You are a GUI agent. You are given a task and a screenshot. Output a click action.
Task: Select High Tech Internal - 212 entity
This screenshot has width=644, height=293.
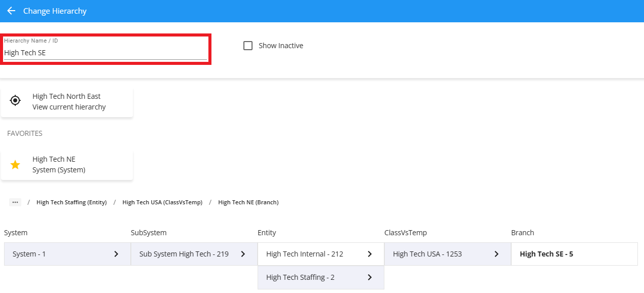(321, 254)
